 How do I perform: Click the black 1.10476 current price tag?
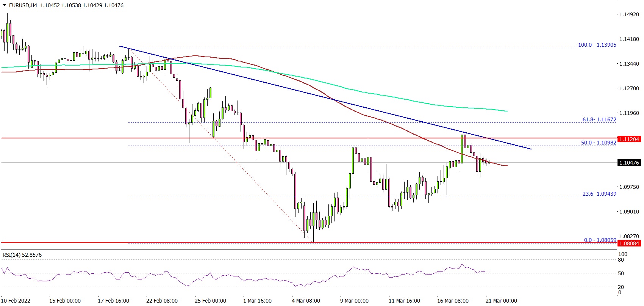[x=629, y=163]
